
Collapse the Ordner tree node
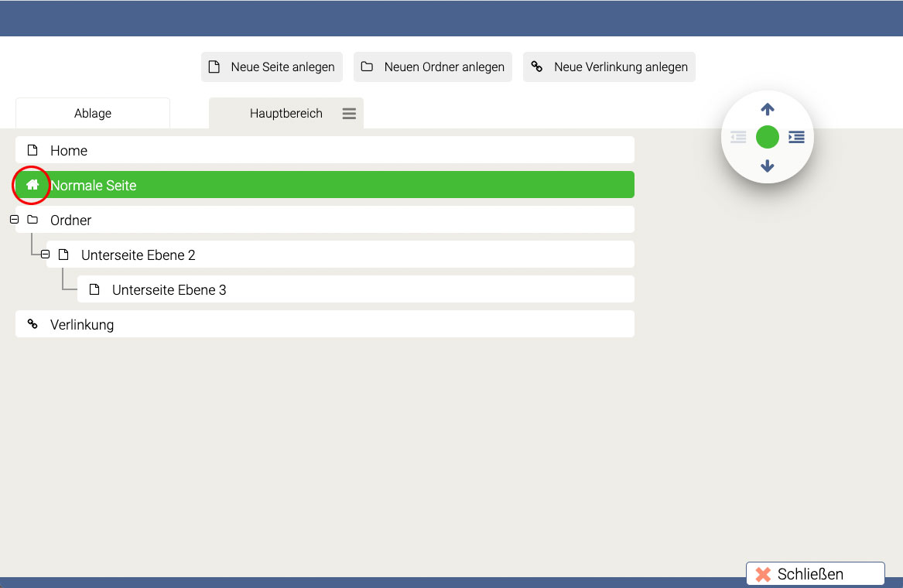click(15, 220)
